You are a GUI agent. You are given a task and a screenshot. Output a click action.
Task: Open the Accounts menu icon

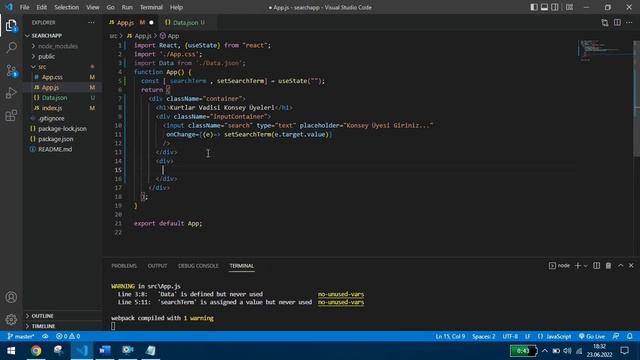tap(11, 297)
